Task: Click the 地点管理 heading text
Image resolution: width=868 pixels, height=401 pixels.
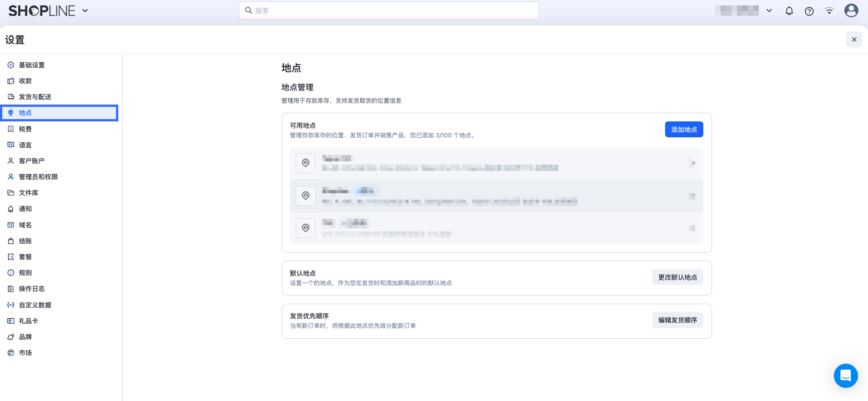Action: [297, 87]
